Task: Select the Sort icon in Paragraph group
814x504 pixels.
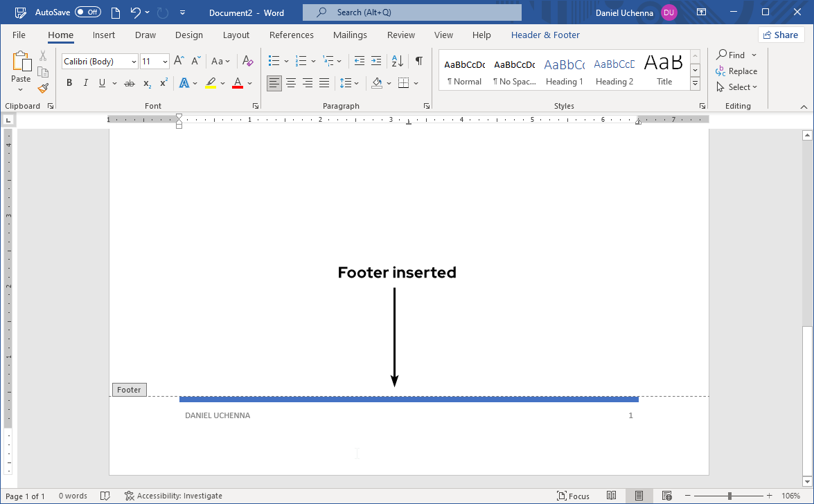Action: click(396, 61)
